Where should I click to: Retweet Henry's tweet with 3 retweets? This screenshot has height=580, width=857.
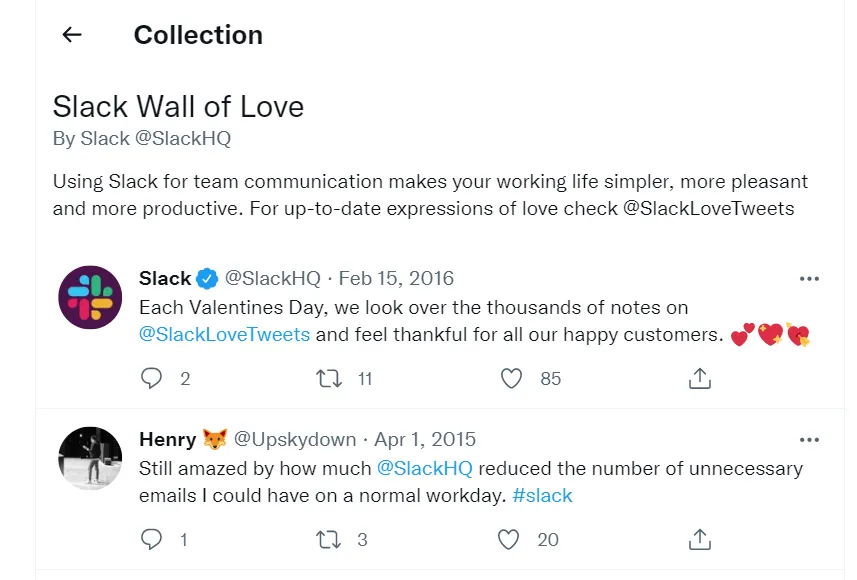329,539
